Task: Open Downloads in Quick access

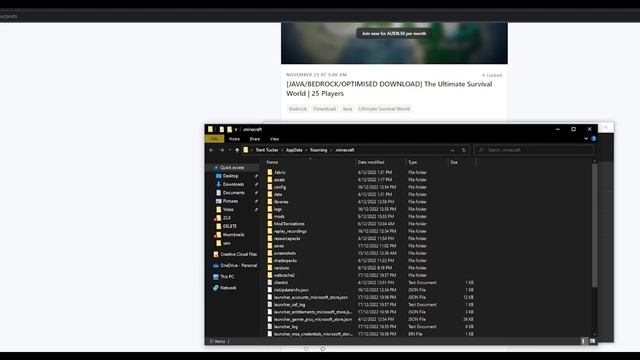Action: (233, 184)
